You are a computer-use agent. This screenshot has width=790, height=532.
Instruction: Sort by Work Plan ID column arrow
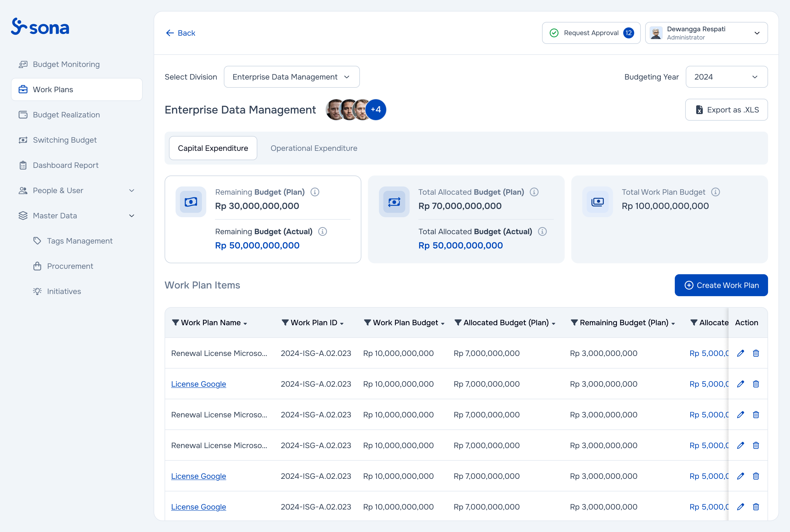tap(342, 324)
